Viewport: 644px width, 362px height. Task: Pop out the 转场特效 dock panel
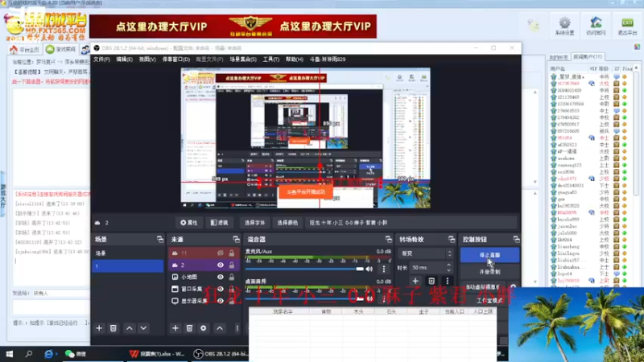coord(452,239)
